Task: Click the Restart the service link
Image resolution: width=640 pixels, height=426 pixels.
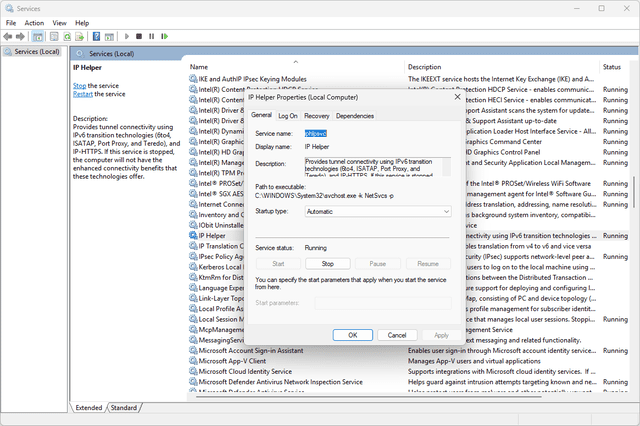Action: tap(85, 94)
